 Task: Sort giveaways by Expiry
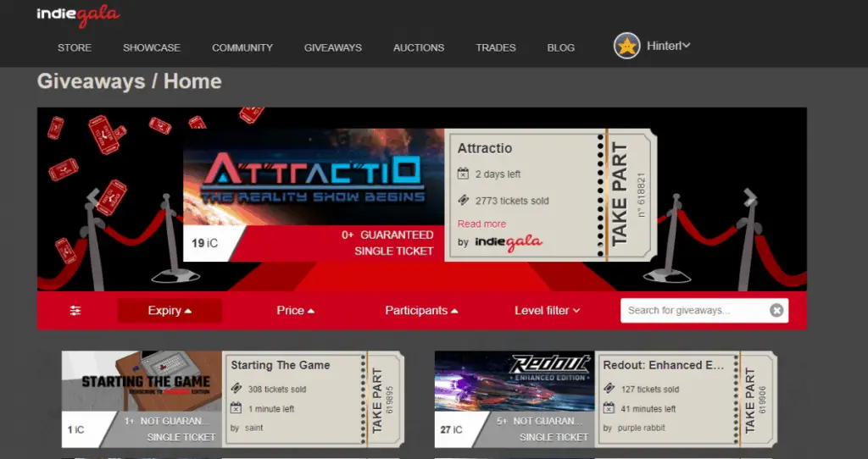(170, 310)
